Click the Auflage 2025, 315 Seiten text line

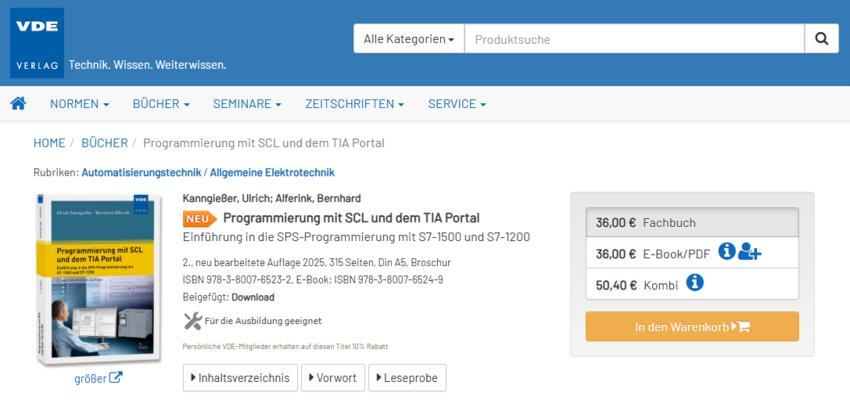tap(317, 263)
